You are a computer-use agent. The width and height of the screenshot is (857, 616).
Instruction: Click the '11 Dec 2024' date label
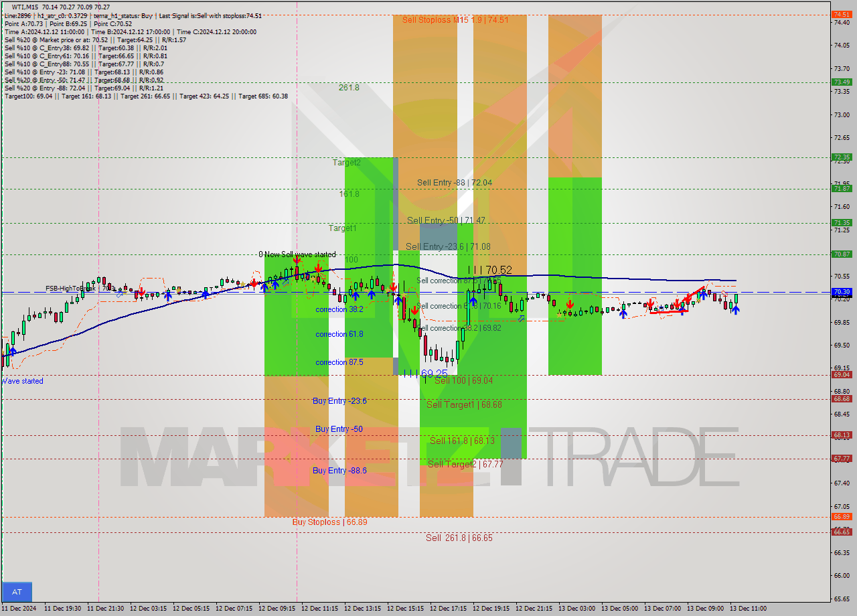19,609
